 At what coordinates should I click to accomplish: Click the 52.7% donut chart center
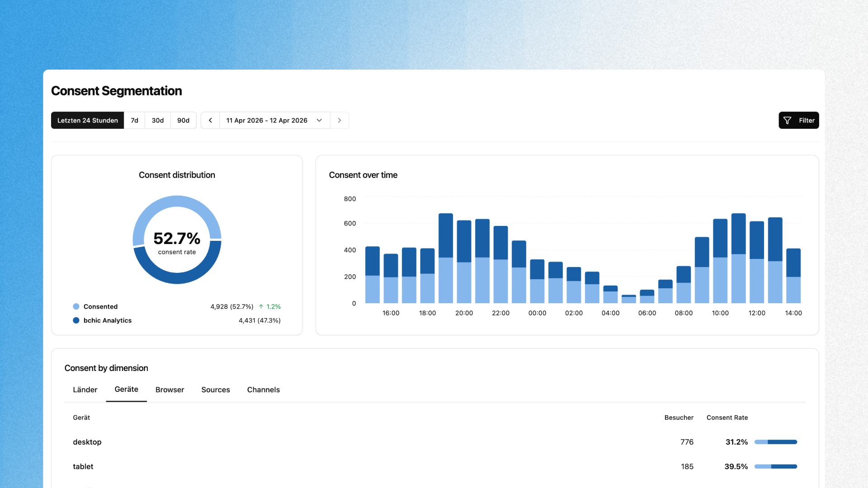coord(177,239)
